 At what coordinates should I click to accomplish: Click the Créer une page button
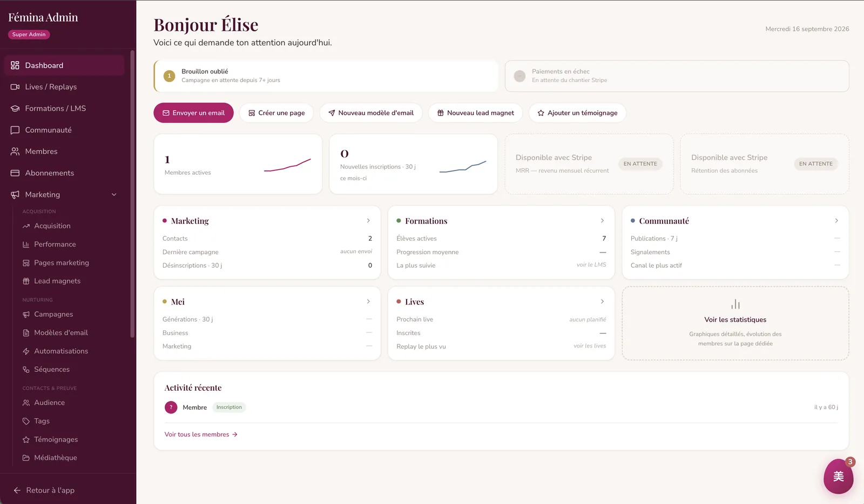pyautogui.click(x=276, y=113)
